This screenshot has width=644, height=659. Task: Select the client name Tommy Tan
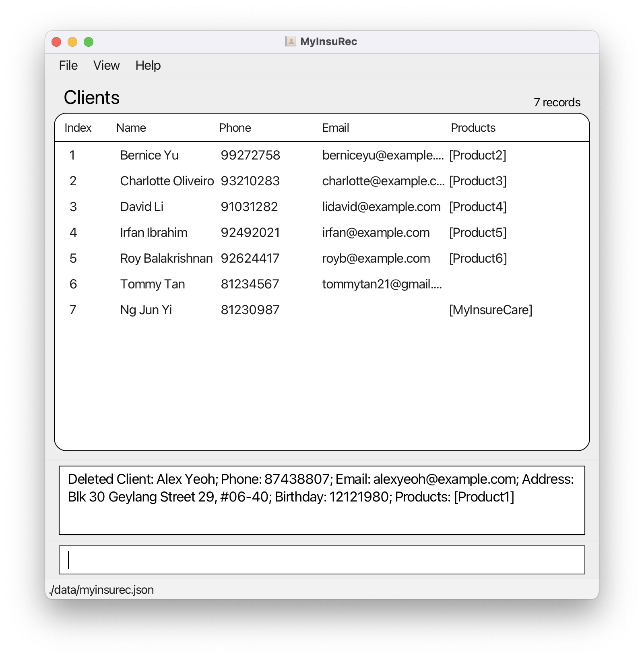(153, 284)
